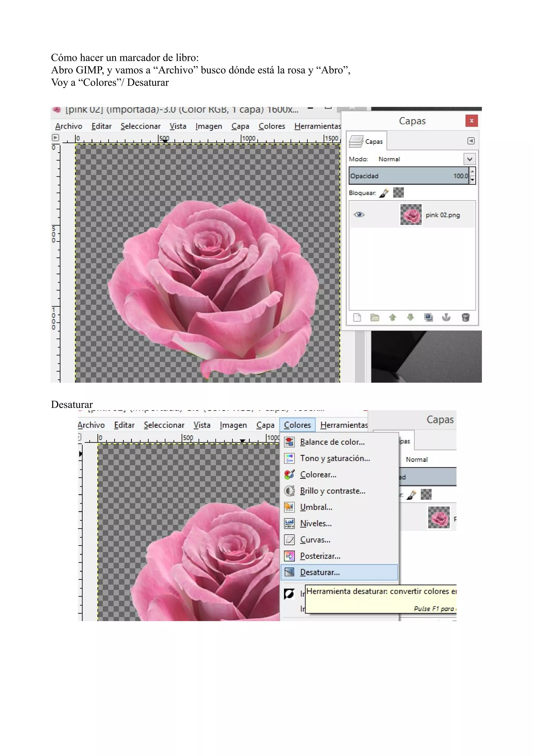Click the new layer group folder icon
Viewport: 534px width, 756px height.
click(x=375, y=317)
